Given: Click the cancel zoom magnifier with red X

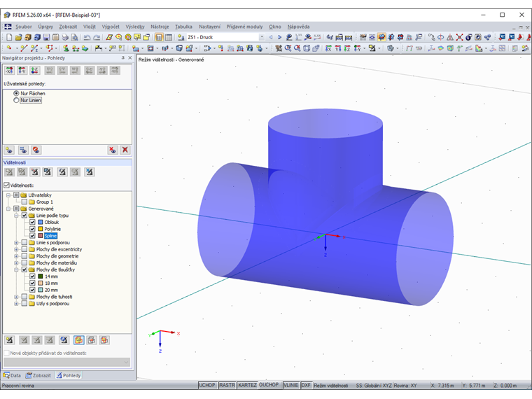Looking at the screenshot, I should click(297, 48).
